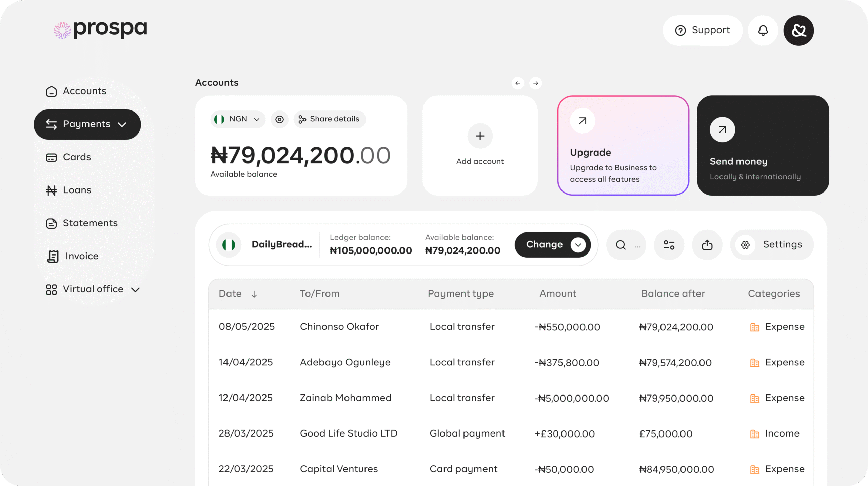Image resolution: width=868 pixels, height=486 pixels.
Task: Click the Card payment type cell
Action: pos(463,469)
